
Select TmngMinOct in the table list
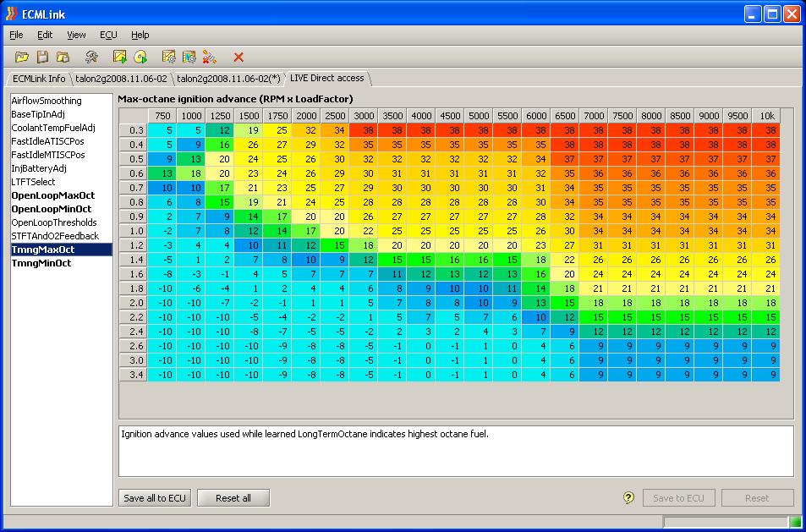pyautogui.click(x=41, y=263)
